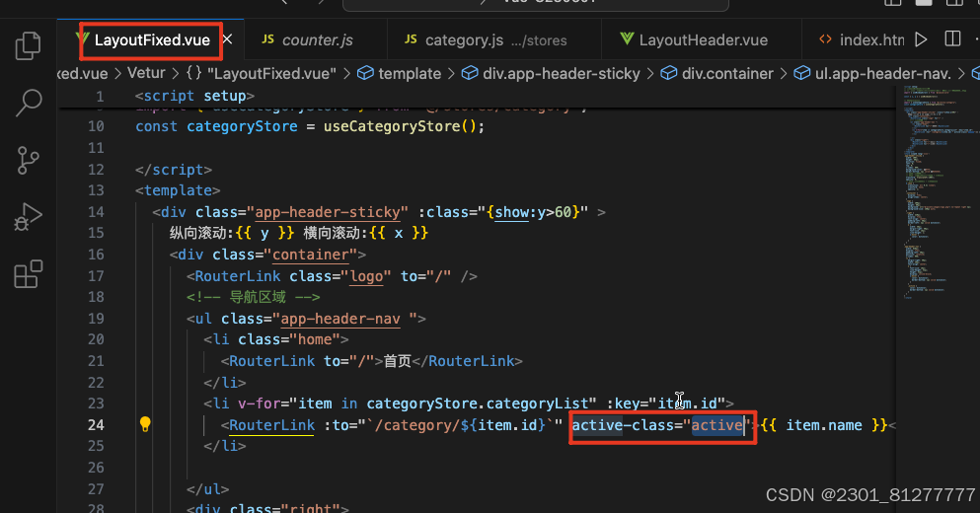Click the Split Editor icon
The height and width of the screenshot is (513, 980).
[x=952, y=38]
